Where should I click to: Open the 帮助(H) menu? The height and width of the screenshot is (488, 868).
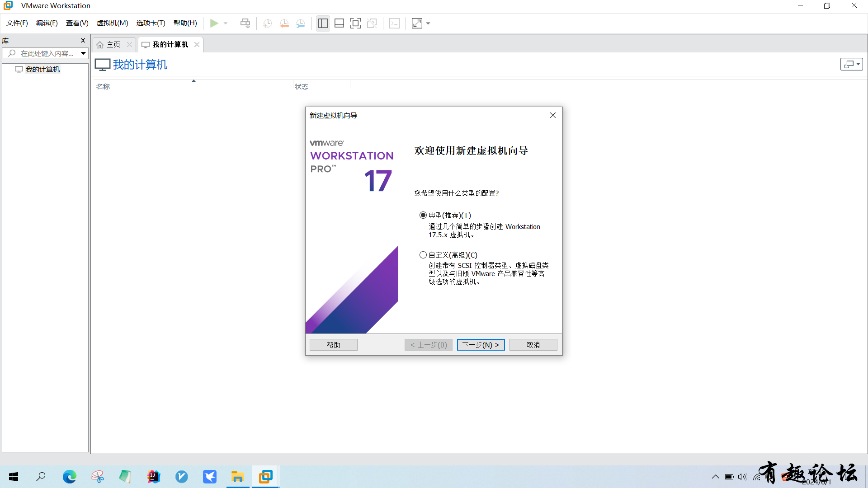pyautogui.click(x=185, y=23)
